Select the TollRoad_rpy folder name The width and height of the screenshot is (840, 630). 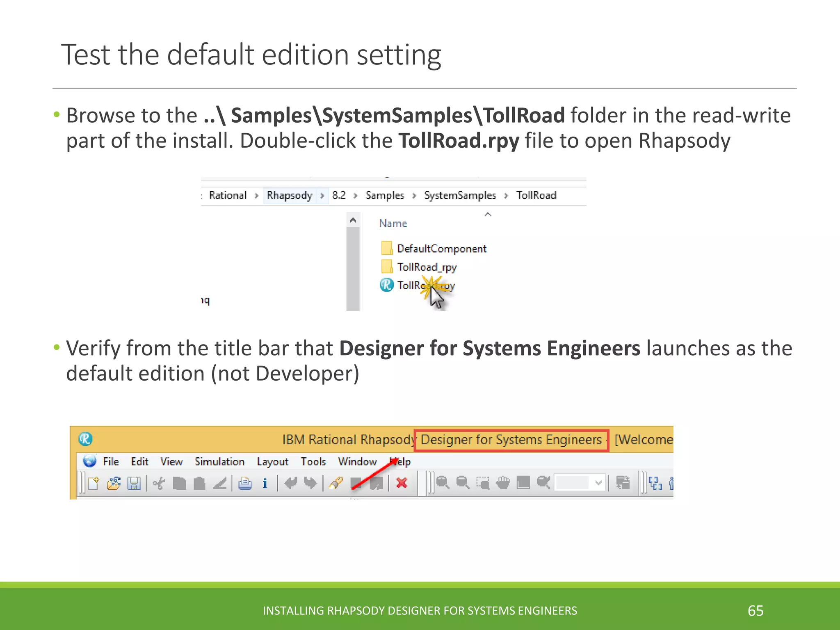click(427, 267)
